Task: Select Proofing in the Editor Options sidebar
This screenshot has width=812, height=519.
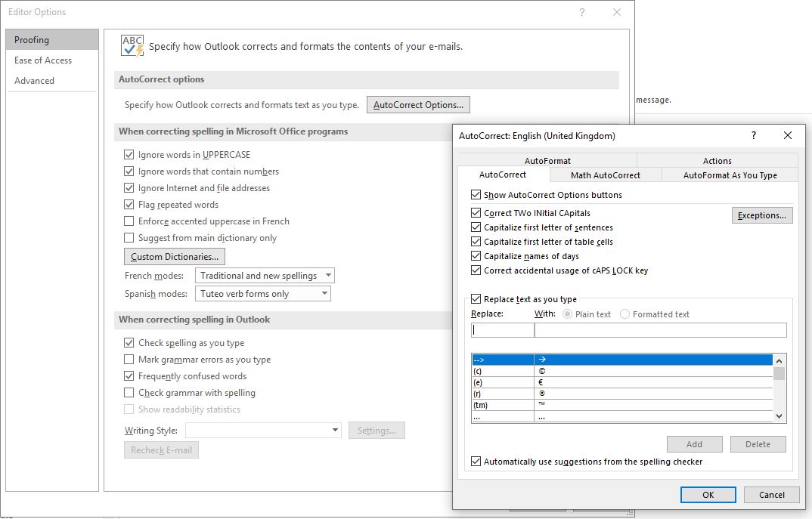Action: (x=51, y=40)
